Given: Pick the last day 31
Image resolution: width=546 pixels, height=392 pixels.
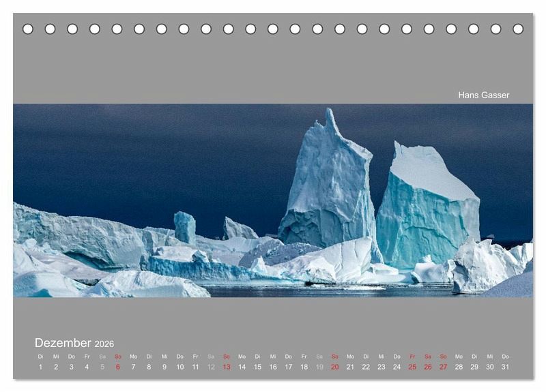Looking at the screenshot, I should point(505,367).
